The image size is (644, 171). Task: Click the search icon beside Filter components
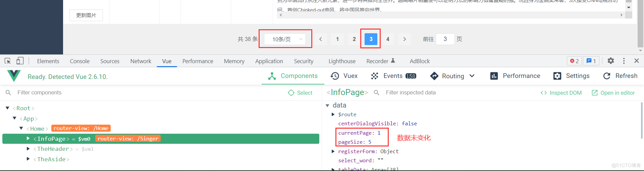tap(8, 92)
